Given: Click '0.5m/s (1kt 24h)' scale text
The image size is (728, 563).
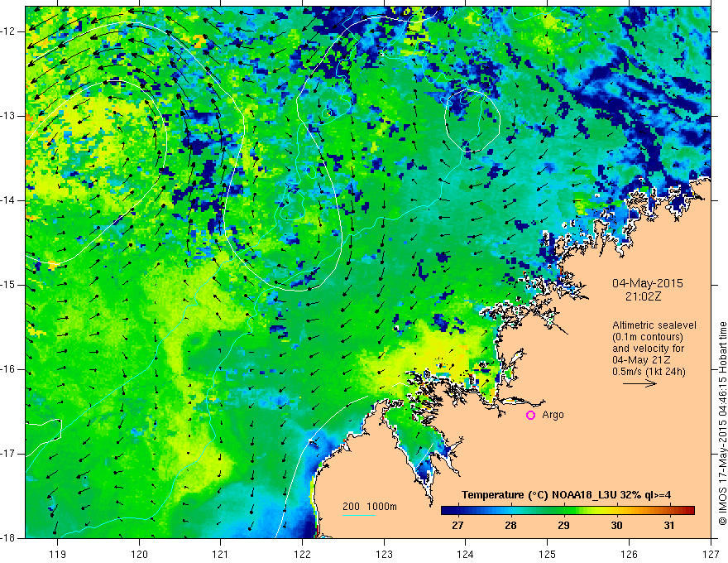Looking at the screenshot, I should (x=649, y=372).
